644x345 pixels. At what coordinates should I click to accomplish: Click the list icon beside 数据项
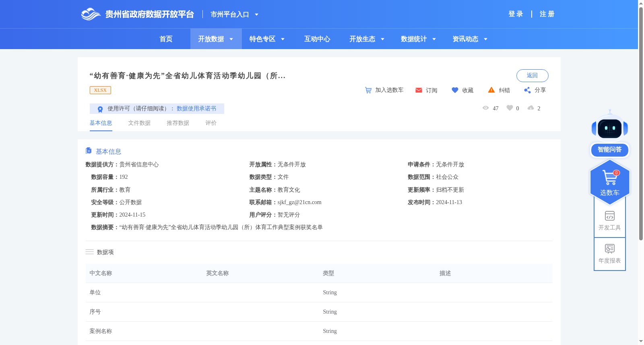(89, 252)
